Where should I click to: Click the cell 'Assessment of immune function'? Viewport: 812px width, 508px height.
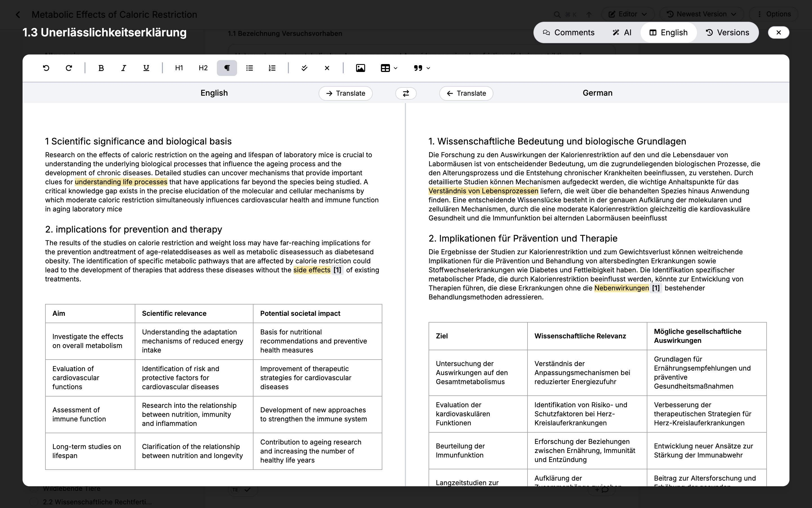pyautogui.click(x=90, y=415)
